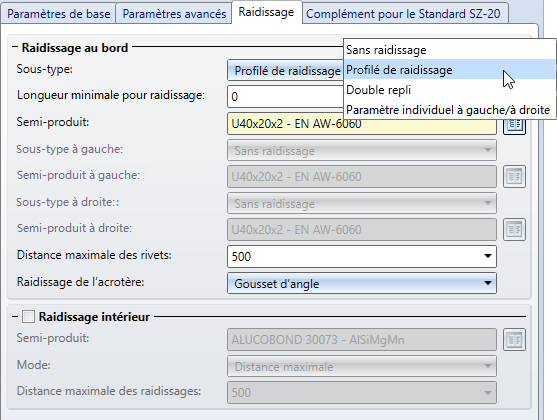Open the Raidissage de l'acrotère dropdown
The width and height of the screenshot is (557, 420).
tap(488, 283)
